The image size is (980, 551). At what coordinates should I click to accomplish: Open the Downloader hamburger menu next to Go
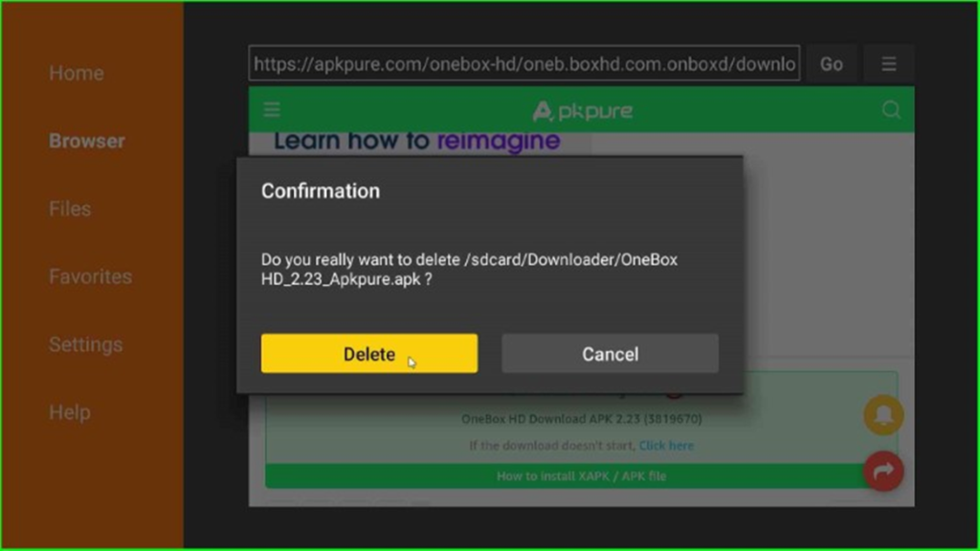point(889,64)
